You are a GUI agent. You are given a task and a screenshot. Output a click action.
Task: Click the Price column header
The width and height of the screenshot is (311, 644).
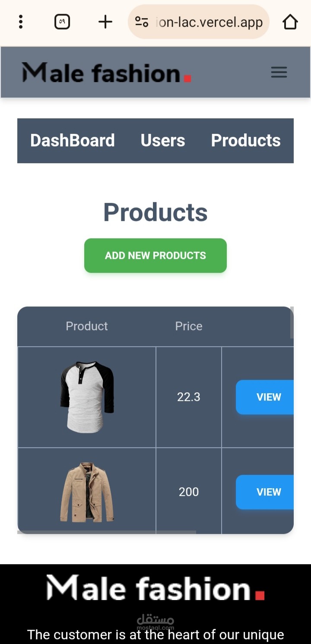click(189, 326)
